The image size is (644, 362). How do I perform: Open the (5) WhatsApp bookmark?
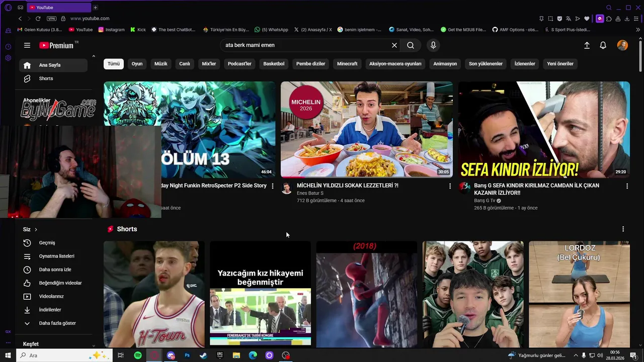[x=271, y=30]
